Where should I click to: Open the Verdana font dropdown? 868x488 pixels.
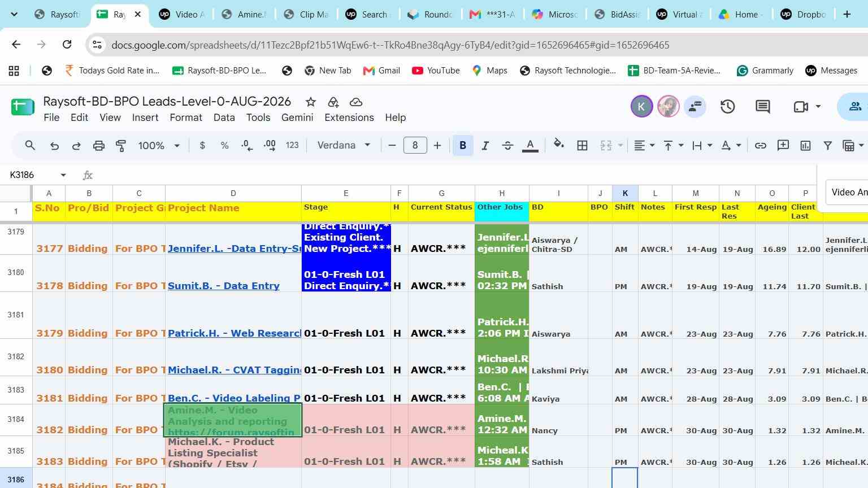tap(343, 146)
